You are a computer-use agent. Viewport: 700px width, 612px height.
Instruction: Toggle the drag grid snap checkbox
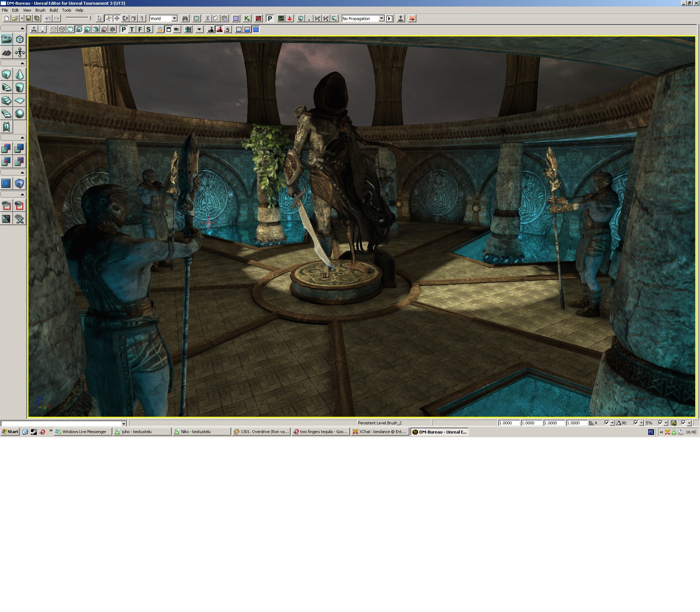pos(607,423)
